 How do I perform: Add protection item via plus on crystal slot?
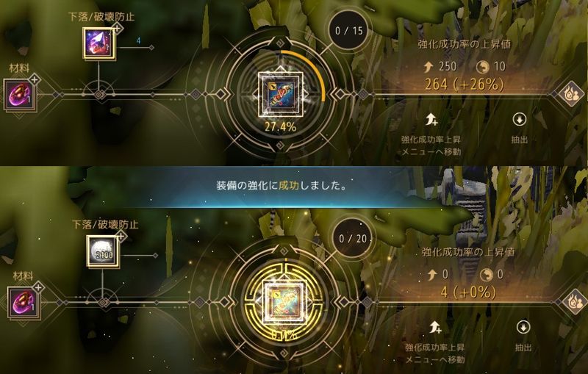(117, 28)
